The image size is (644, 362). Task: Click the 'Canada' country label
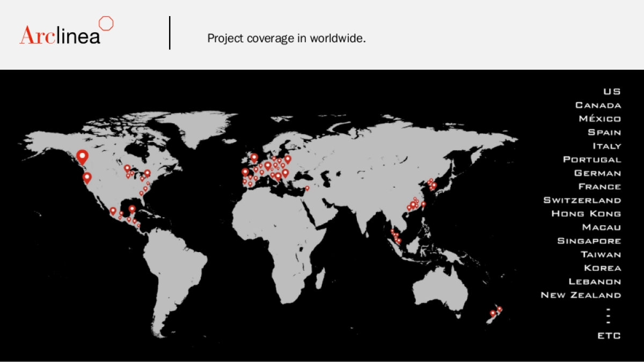tap(598, 105)
